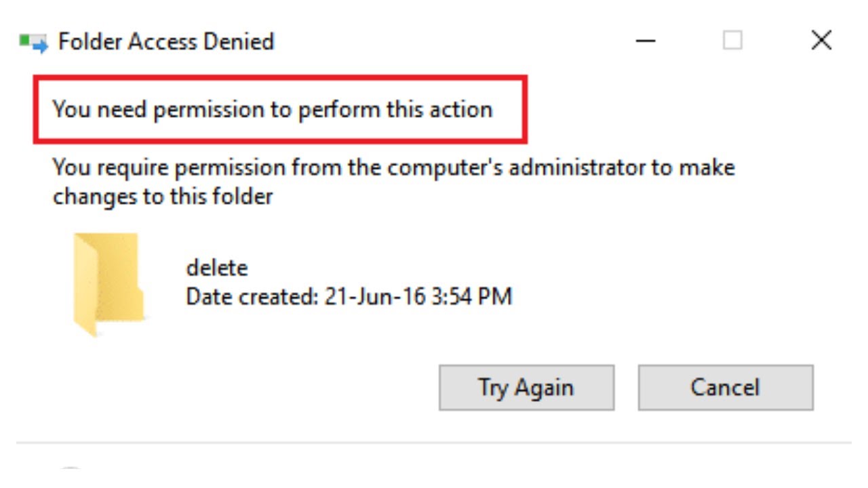Dismiss the dialog using Cancel

tap(724, 387)
